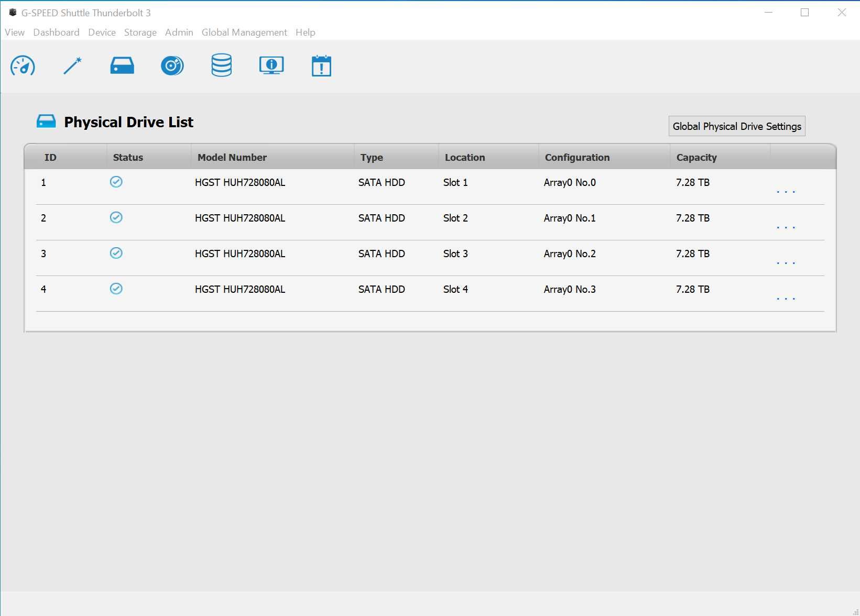Minimize the G-SPEED Shuttle window
Image resolution: width=860 pixels, height=616 pixels.
pyautogui.click(x=769, y=13)
